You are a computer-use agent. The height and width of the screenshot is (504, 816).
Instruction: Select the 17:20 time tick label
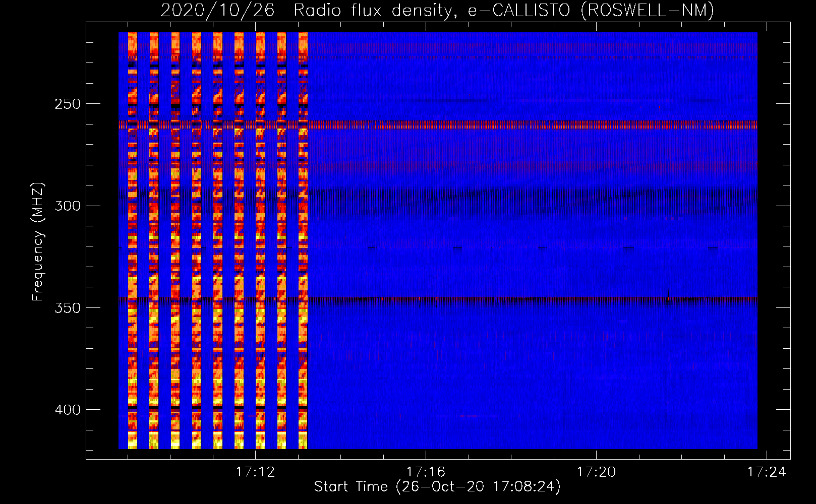click(596, 472)
